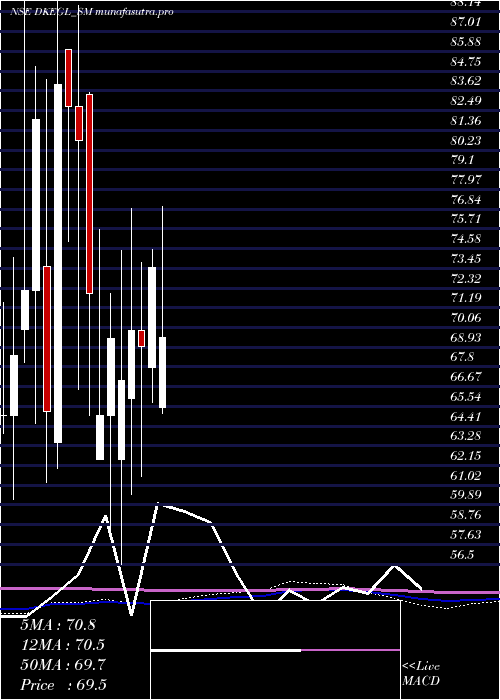The image size is (500, 700).
Task: Click the 66.67 price axis label
Action: [466, 377]
